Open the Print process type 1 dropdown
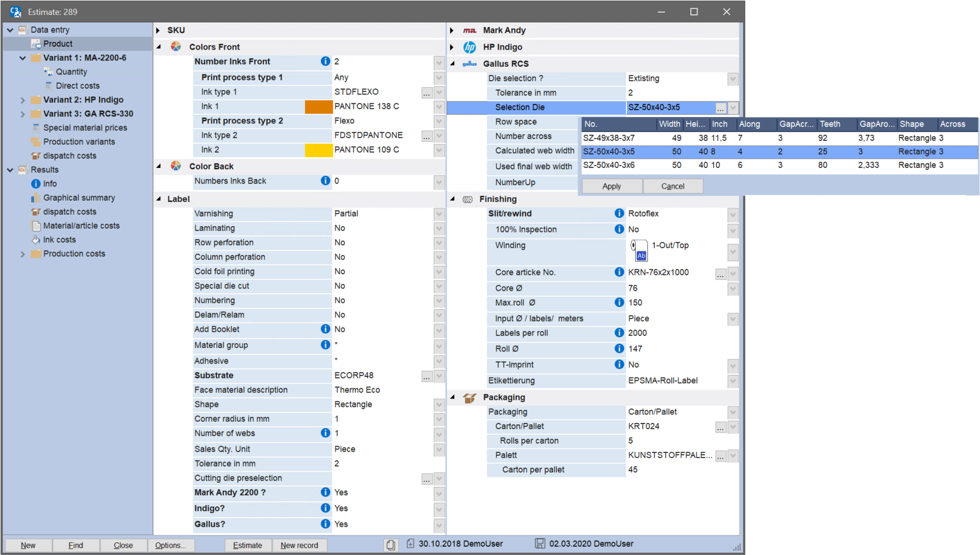980x555 pixels. [x=439, y=78]
